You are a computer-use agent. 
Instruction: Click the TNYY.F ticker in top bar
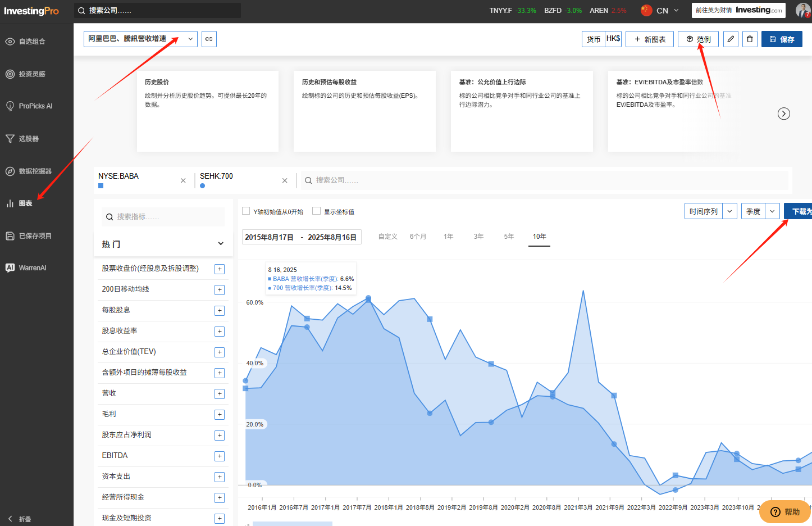coord(501,11)
